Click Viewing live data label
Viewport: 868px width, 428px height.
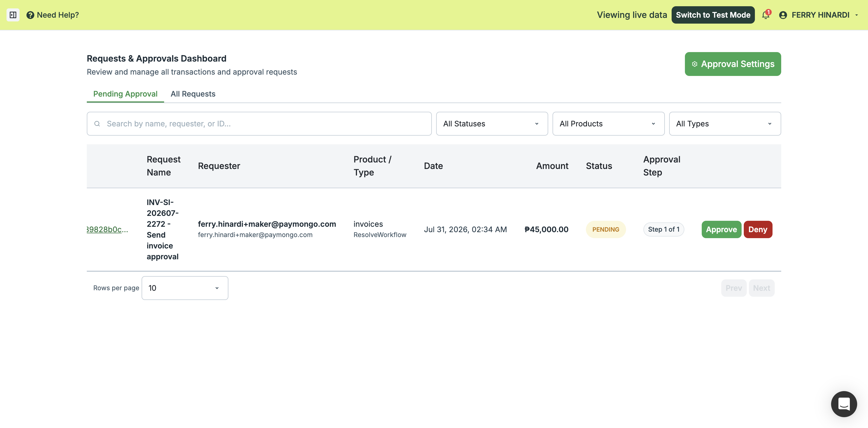[632, 15]
